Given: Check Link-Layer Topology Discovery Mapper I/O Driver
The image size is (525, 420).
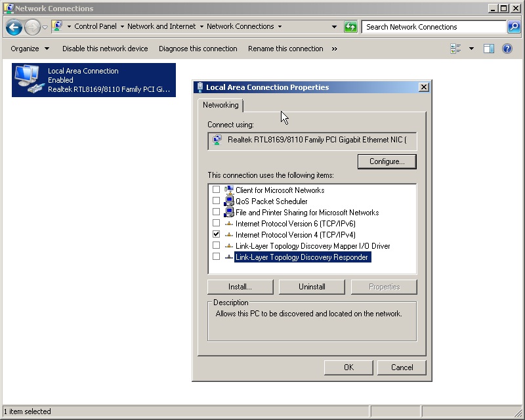Looking at the screenshot, I should [217, 245].
